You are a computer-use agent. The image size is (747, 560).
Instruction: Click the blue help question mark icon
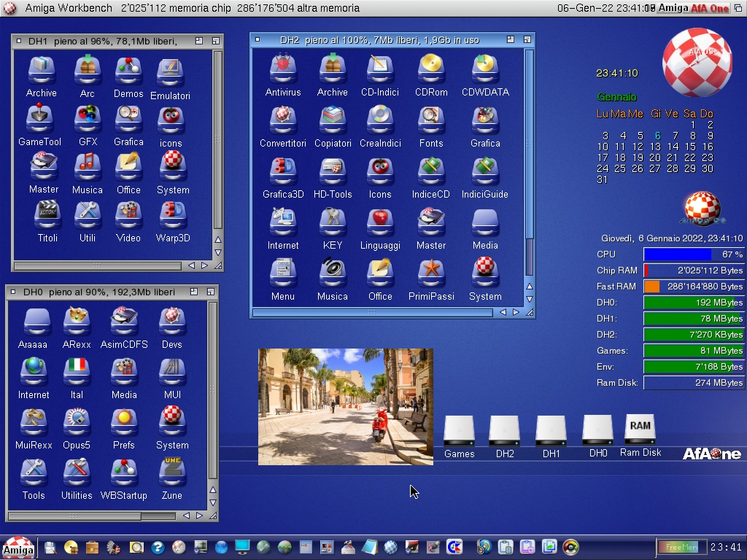[x=157, y=547]
